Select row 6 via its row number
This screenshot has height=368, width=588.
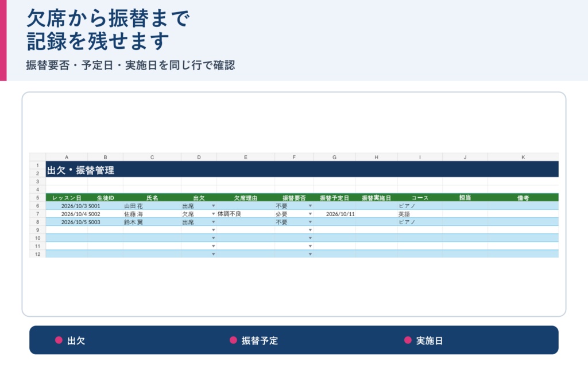coord(37,206)
